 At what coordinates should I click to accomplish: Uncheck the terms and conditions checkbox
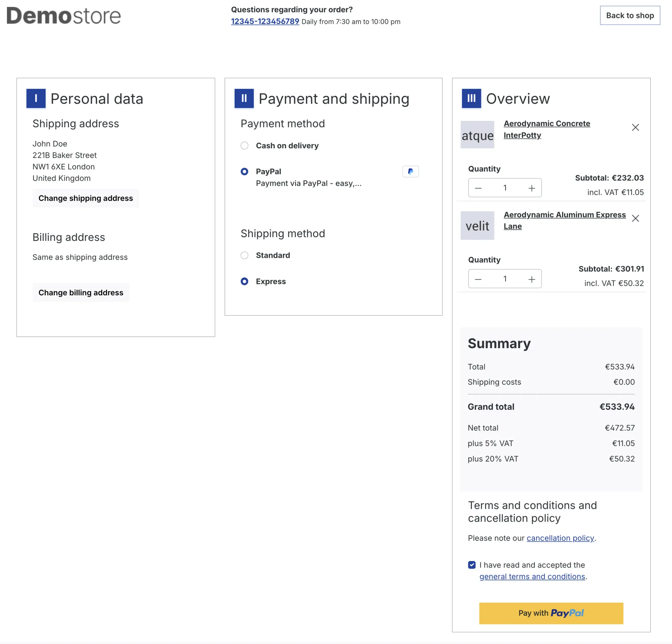pos(472,565)
